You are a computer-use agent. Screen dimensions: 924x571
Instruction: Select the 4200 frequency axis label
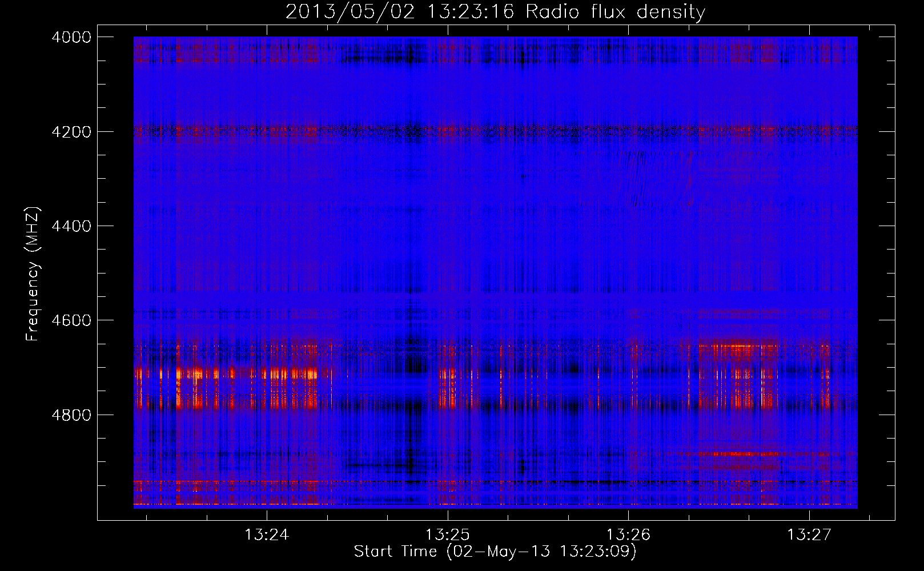point(71,131)
